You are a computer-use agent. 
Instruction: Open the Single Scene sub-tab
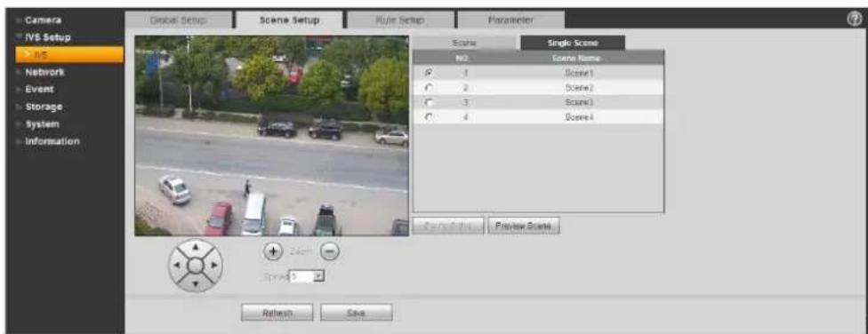[x=573, y=43]
